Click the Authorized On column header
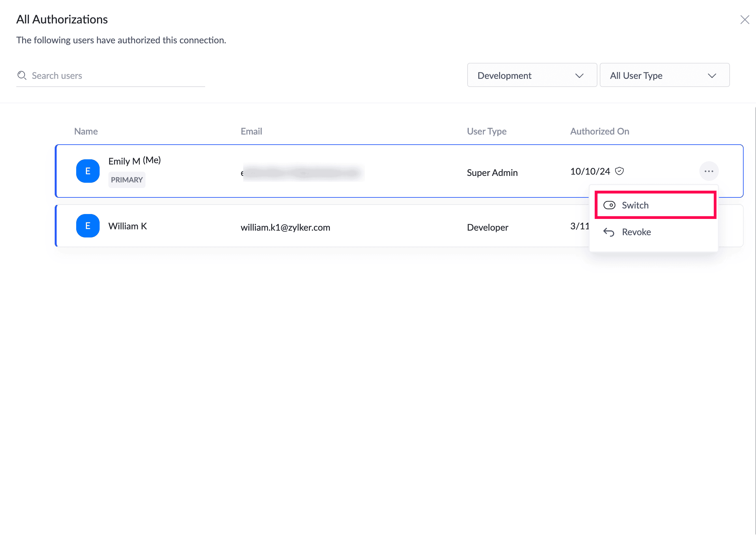 coord(599,131)
